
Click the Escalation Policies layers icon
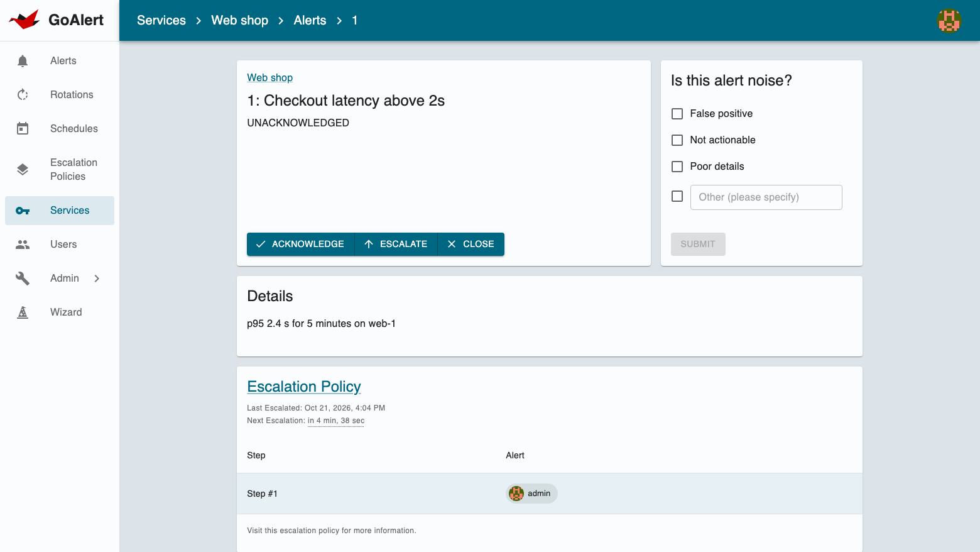pyautogui.click(x=23, y=170)
